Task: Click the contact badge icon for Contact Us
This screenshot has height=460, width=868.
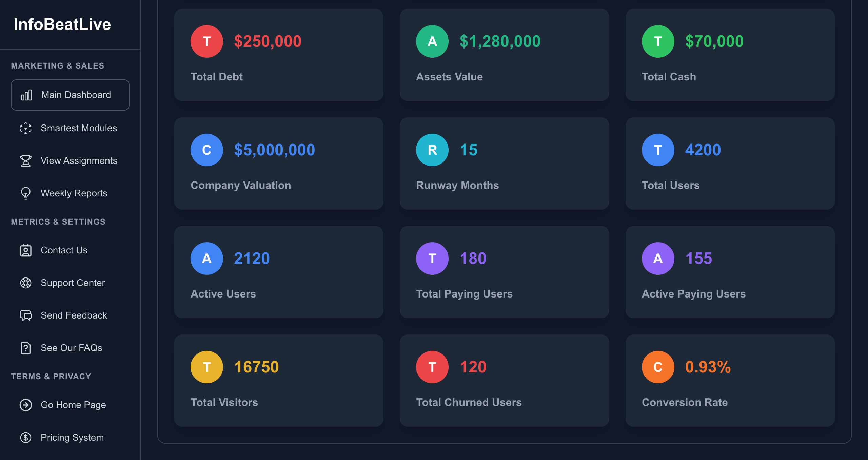Action: coord(26,250)
